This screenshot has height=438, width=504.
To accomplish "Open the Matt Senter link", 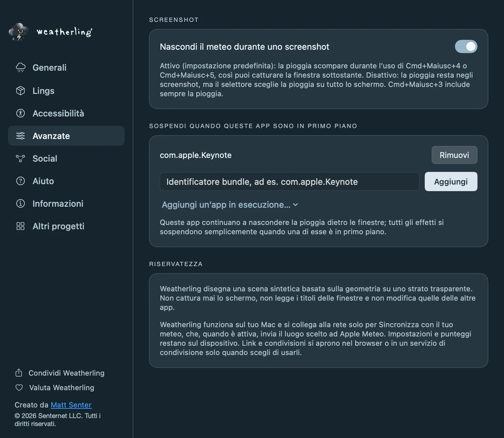I will [71, 405].
